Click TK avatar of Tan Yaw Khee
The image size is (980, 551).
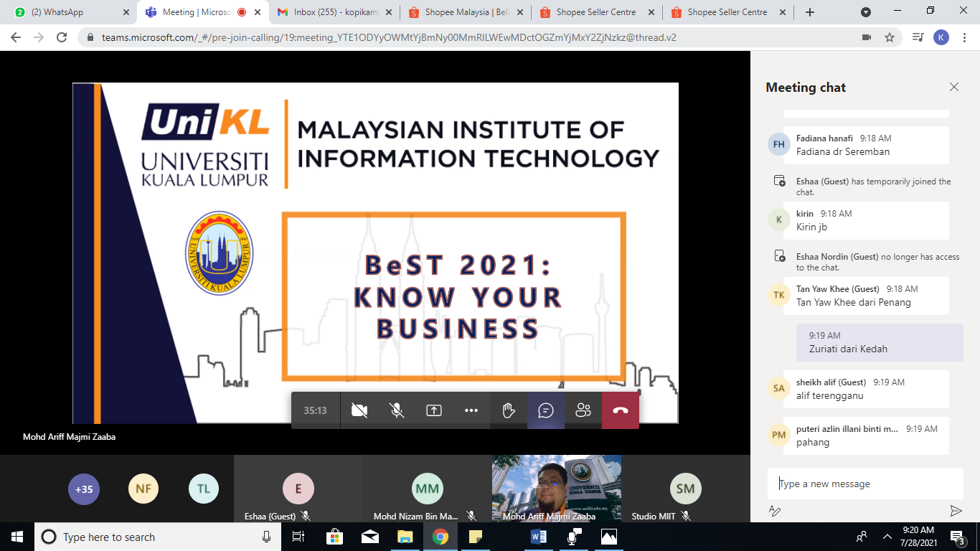pyautogui.click(x=779, y=295)
